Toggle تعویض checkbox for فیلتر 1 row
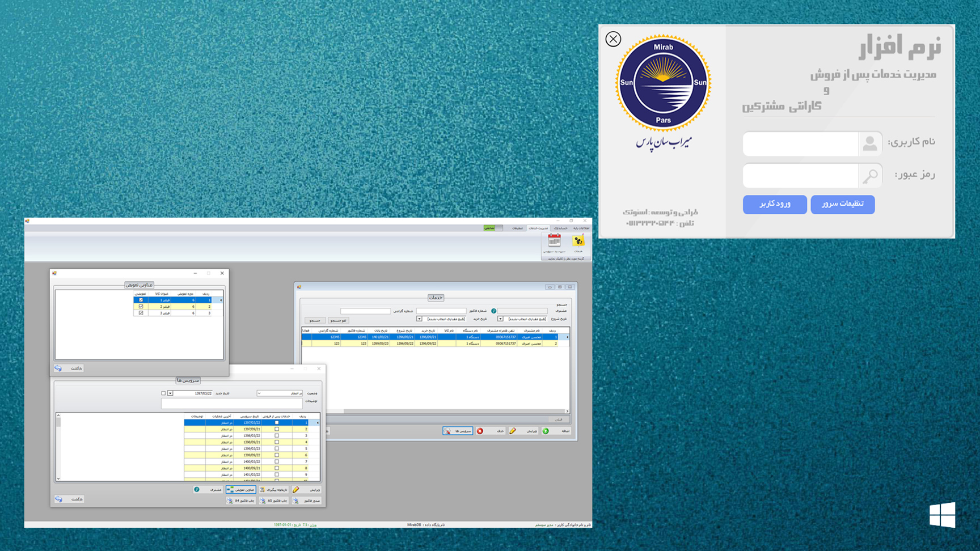This screenshot has width=980, height=551. [x=141, y=300]
